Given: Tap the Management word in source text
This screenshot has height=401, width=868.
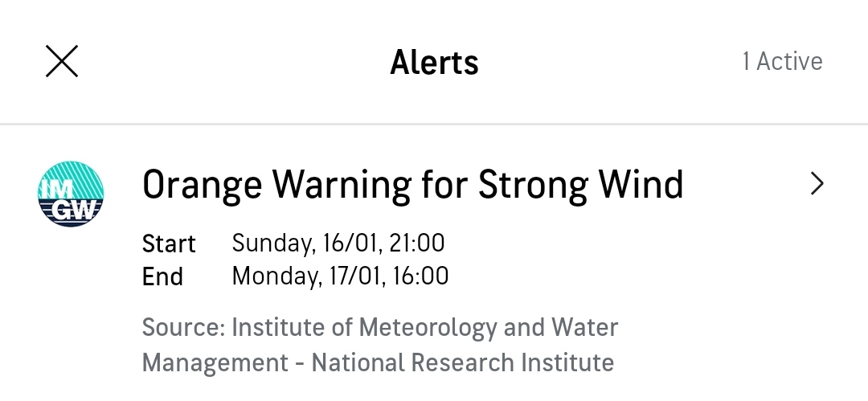Looking at the screenshot, I should (x=215, y=364).
